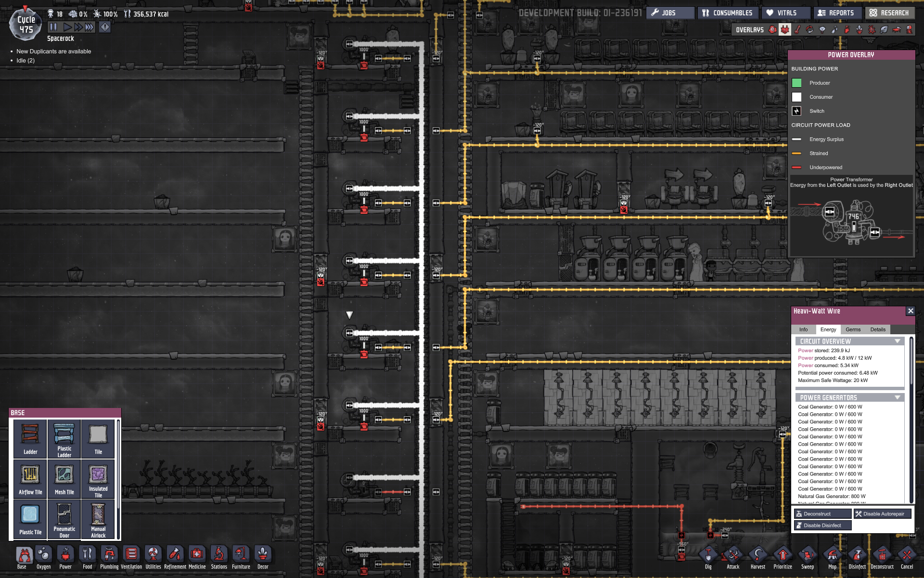Image resolution: width=924 pixels, height=578 pixels.
Task: Click Disable Autorepair button
Action: point(883,514)
